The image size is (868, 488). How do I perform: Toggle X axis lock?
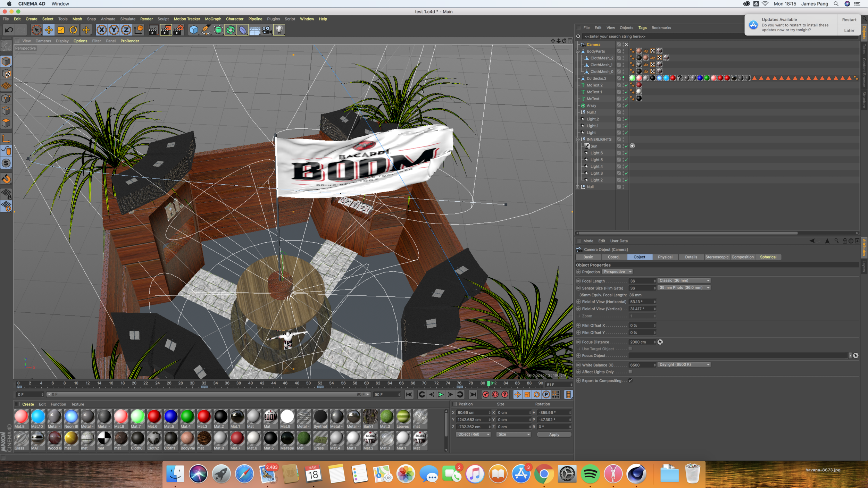(101, 30)
